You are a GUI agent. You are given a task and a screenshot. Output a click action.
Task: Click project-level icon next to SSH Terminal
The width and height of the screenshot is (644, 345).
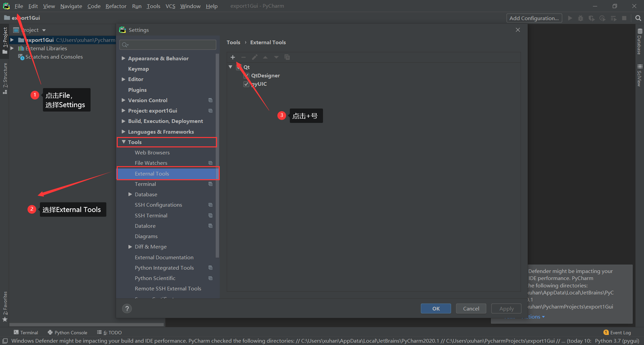pyautogui.click(x=210, y=215)
